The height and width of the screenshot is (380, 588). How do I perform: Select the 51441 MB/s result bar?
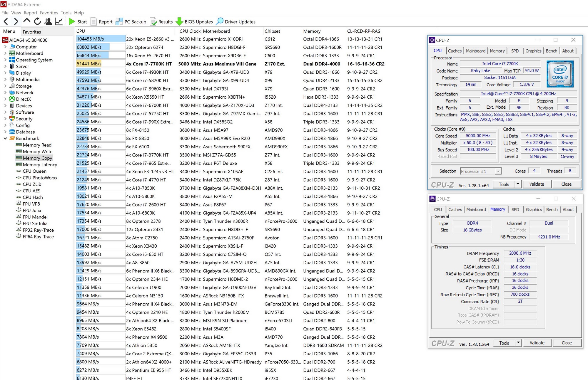click(101, 64)
